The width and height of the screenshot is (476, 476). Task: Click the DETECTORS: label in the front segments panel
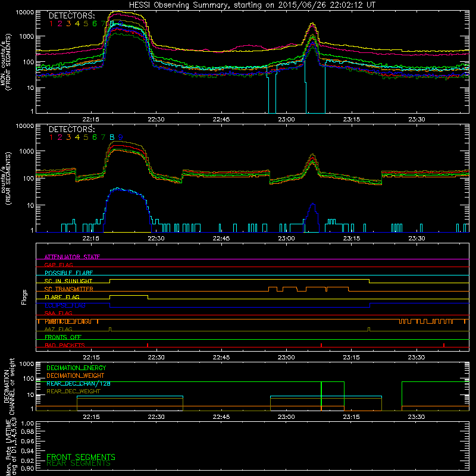71,16
